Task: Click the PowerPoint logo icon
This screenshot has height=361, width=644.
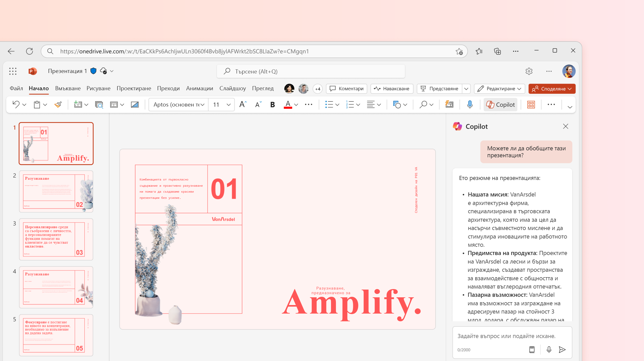Action: (x=32, y=71)
